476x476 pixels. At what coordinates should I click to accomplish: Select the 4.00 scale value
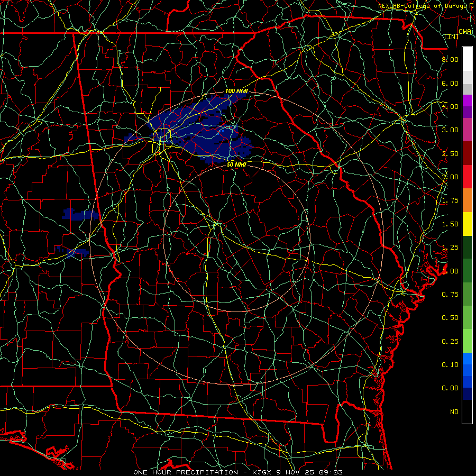(450, 106)
